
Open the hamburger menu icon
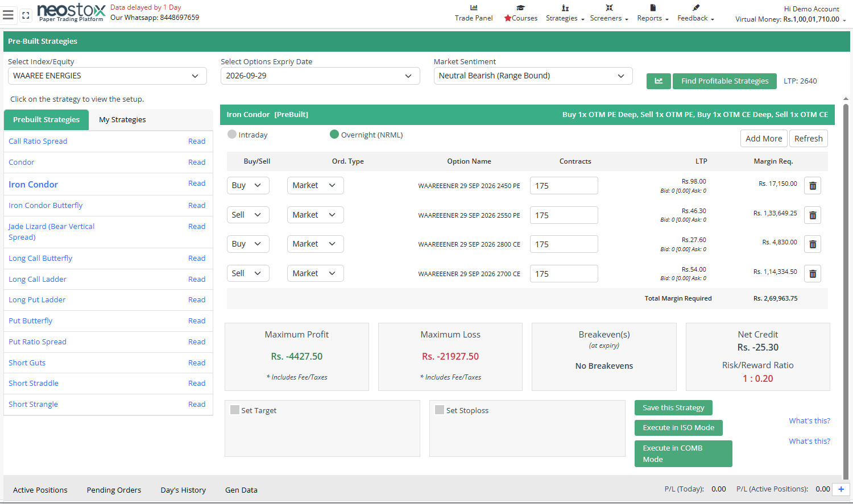pyautogui.click(x=8, y=15)
